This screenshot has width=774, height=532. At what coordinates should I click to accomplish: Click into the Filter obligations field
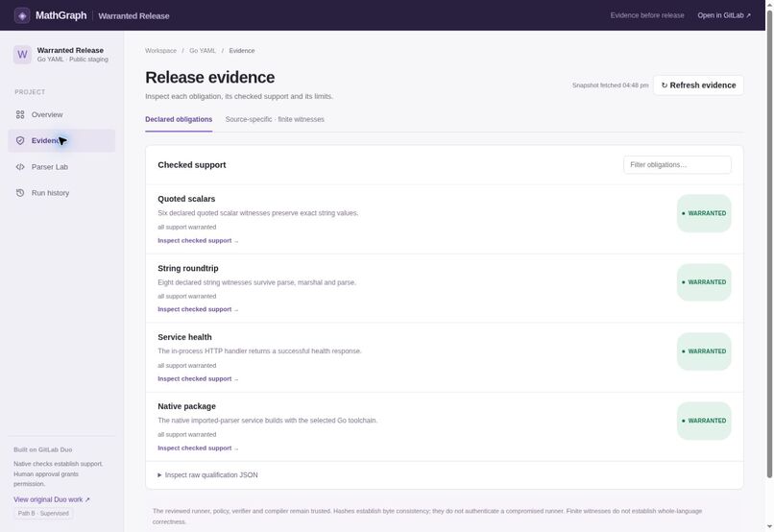pos(677,165)
